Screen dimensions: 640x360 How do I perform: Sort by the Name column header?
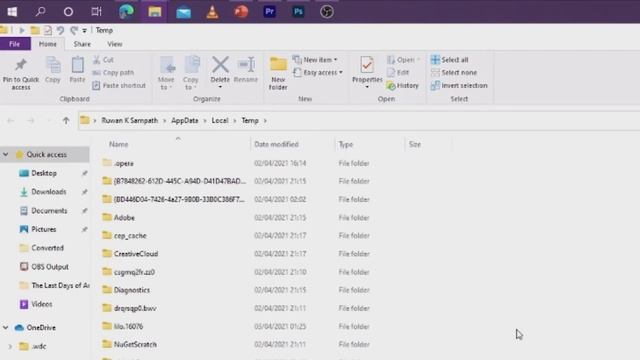118,144
